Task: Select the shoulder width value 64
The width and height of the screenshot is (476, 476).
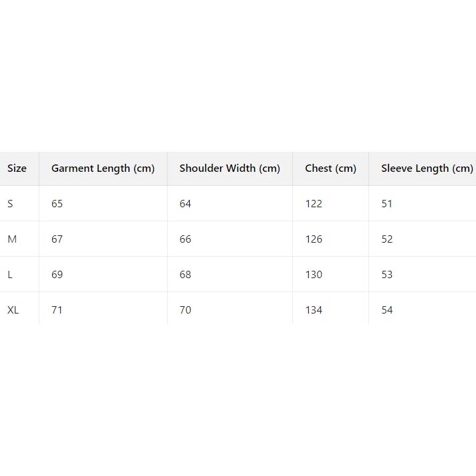Action: (185, 204)
